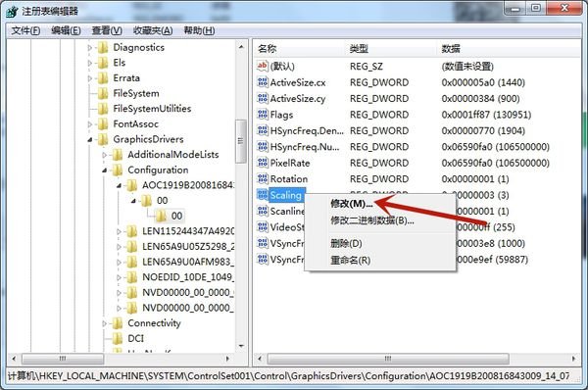Click tree pane horizontal scrollbar thumb
This screenshot has height=390, width=588.
(x=63, y=359)
